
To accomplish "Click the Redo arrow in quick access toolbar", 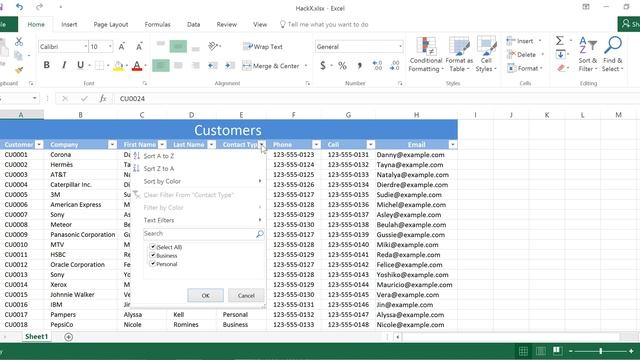I will point(39,7).
